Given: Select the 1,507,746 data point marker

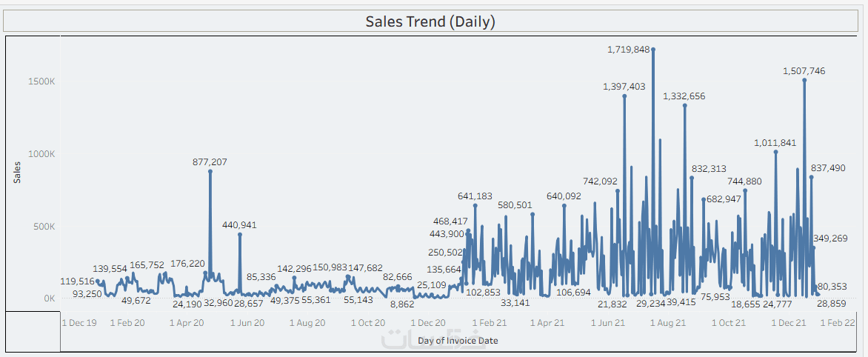Looking at the screenshot, I should [804, 80].
